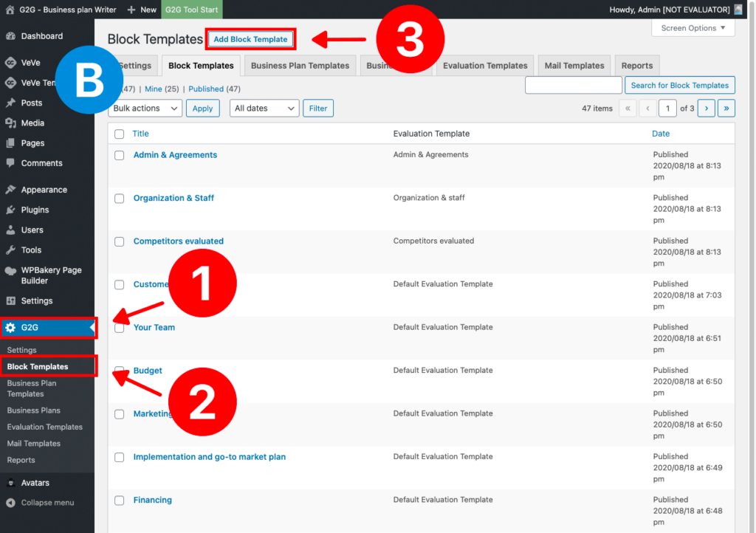Click the Plugins plug icon
This screenshot has height=533, width=756.
(x=10, y=210)
